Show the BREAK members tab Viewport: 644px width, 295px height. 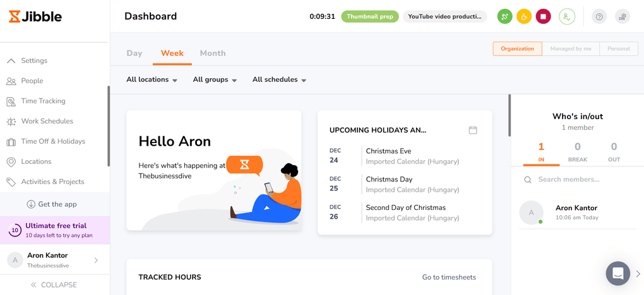click(578, 152)
